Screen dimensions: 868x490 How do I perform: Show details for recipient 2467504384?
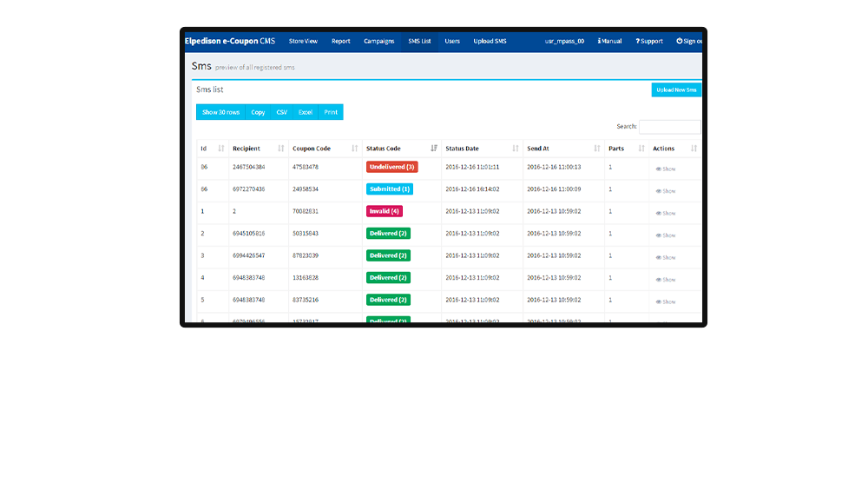(x=666, y=169)
